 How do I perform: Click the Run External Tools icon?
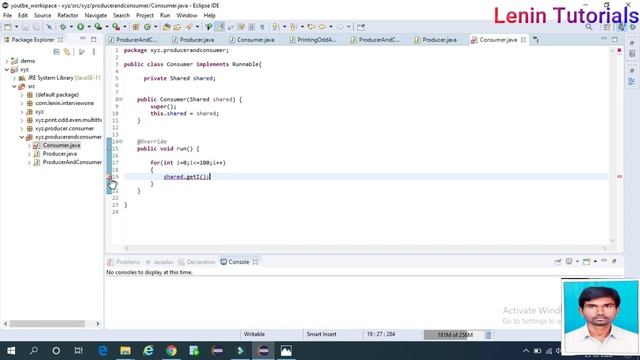[x=116, y=27]
